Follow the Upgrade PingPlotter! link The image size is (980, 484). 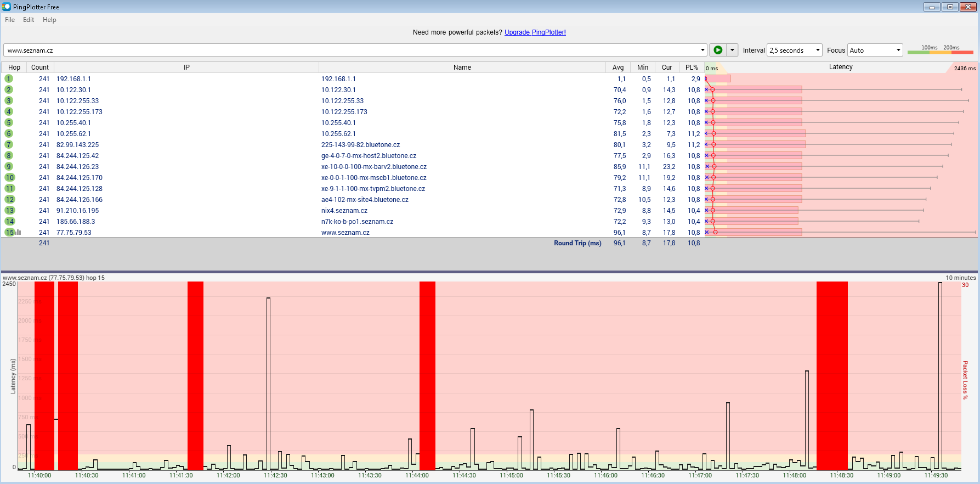[535, 32]
